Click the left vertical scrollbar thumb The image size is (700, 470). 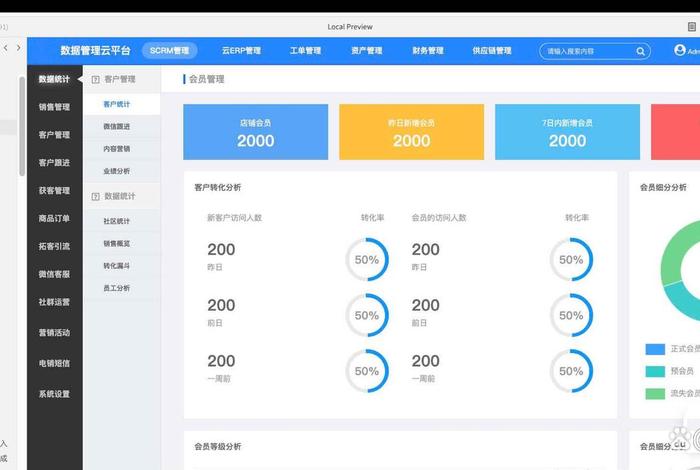pos(22,126)
